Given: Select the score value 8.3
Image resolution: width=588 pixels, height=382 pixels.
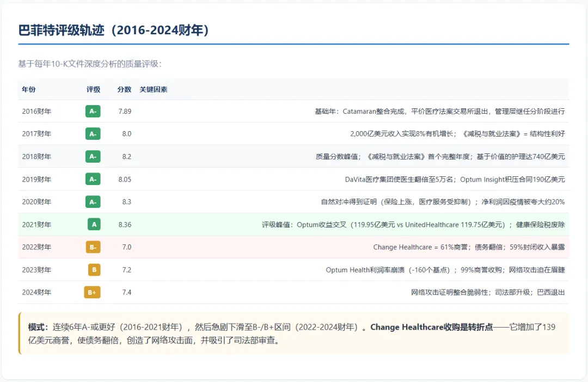Looking at the screenshot, I should point(127,202).
